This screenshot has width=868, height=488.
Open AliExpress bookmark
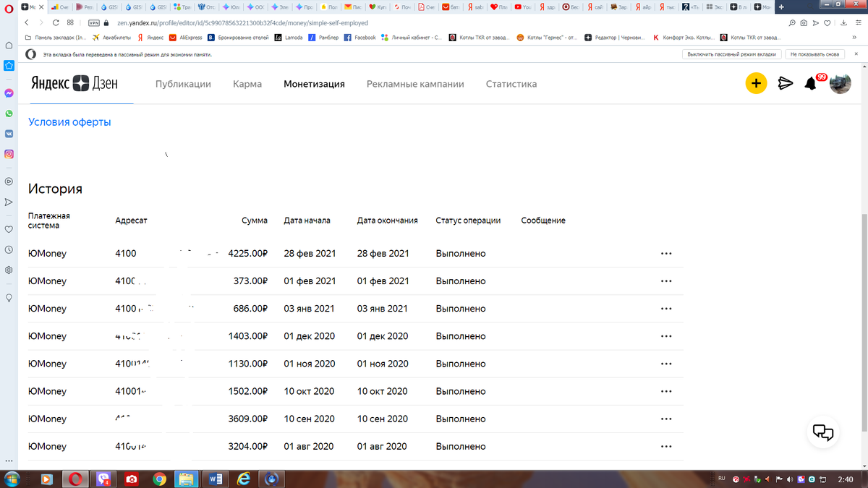pyautogui.click(x=186, y=38)
